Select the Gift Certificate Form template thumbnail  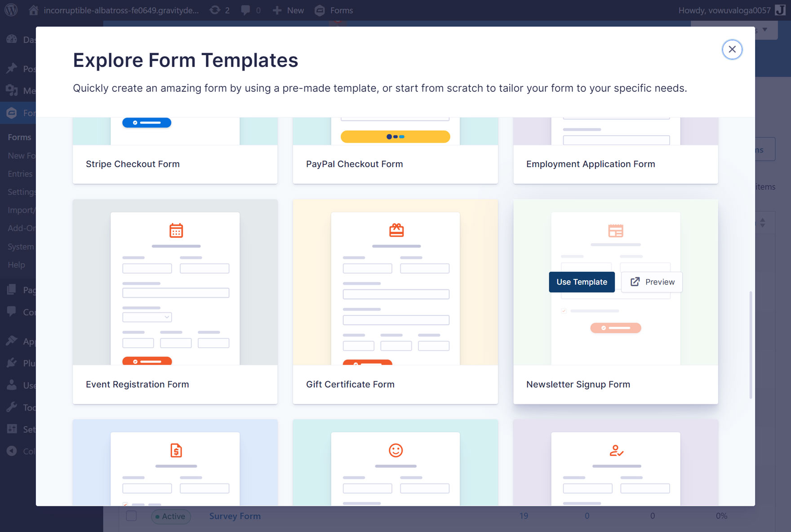coord(395,282)
